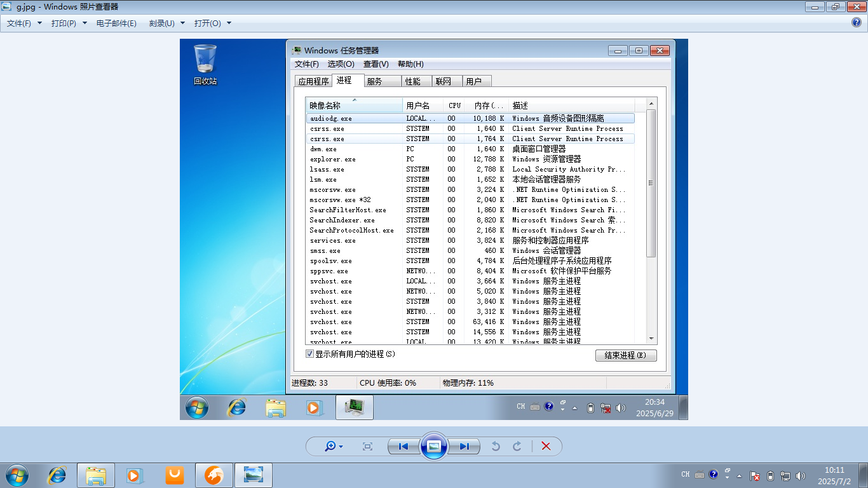The width and height of the screenshot is (868, 488).
Task: Show hidden icons in the bottom system tray
Action: click(739, 475)
